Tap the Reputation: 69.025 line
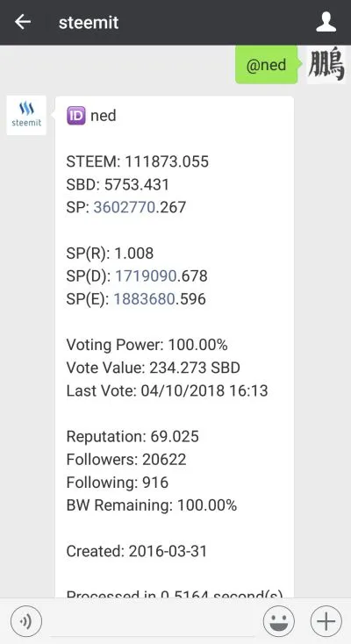The width and height of the screenshot is (351, 644). pos(133,436)
